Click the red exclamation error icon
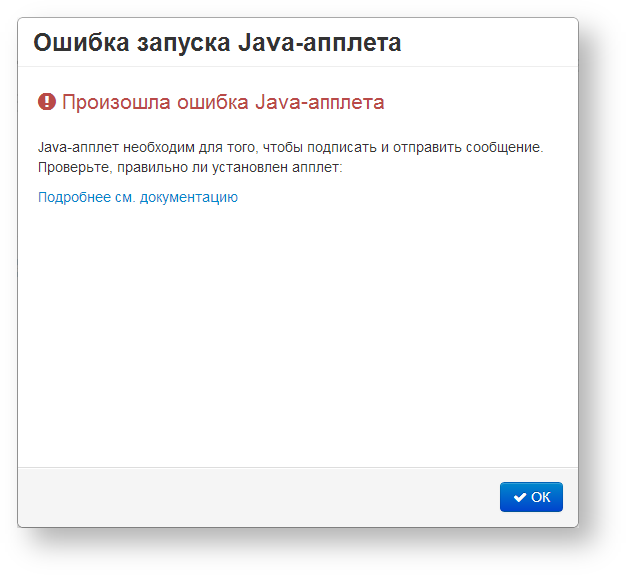The width and height of the screenshot is (627, 576). (x=47, y=102)
